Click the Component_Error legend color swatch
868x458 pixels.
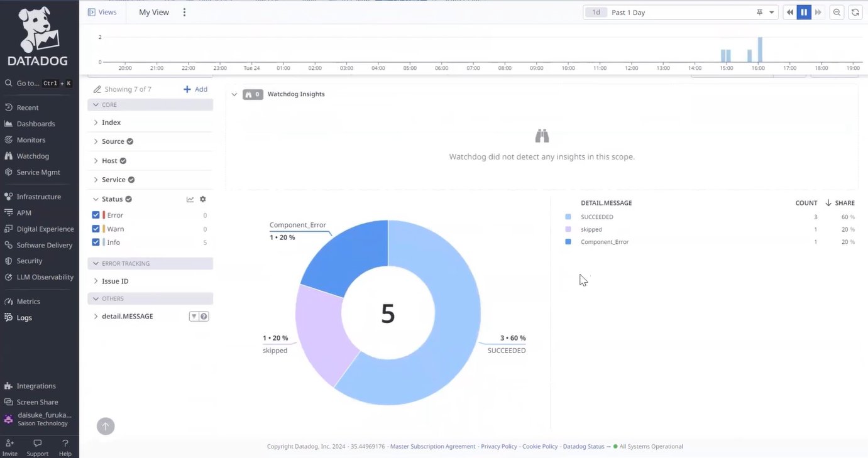(568, 242)
